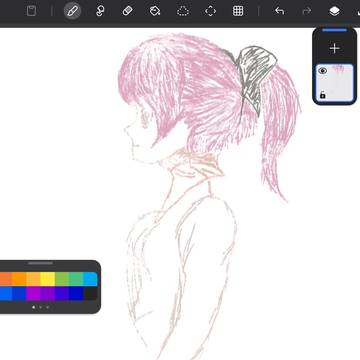
Task: Select the Transform tool
Action: pyautogui.click(x=210, y=11)
